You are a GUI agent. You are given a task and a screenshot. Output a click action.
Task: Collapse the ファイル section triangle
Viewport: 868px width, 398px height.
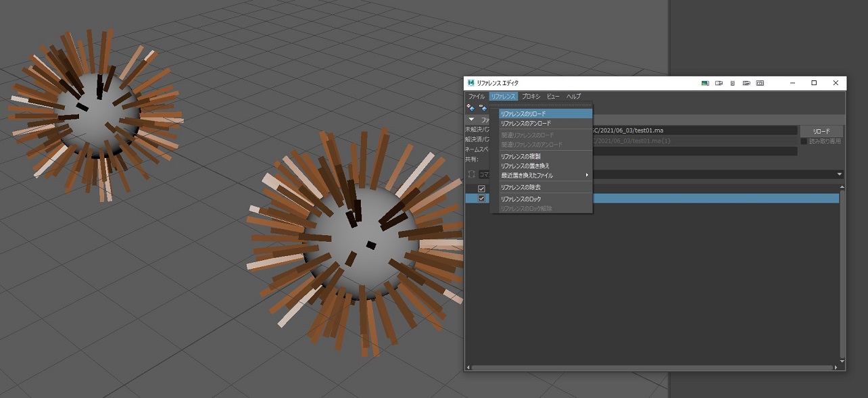click(471, 120)
